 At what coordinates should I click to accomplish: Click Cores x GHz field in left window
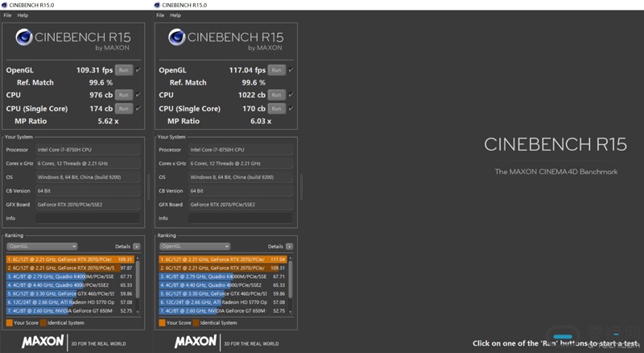(88, 164)
